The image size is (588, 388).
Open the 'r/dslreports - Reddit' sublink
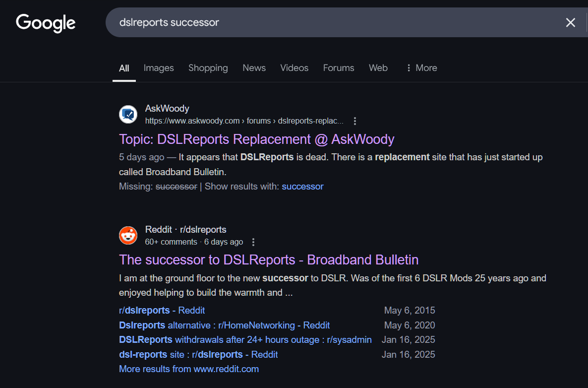click(162, 310)
